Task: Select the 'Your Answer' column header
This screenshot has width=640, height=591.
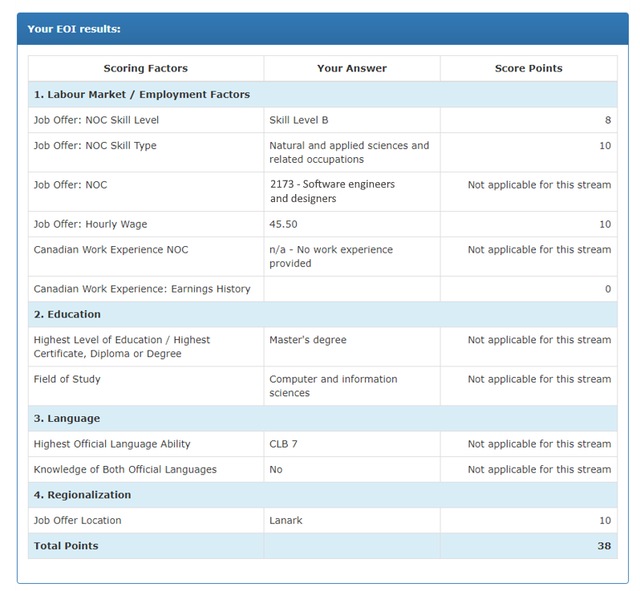Action: 352,68
